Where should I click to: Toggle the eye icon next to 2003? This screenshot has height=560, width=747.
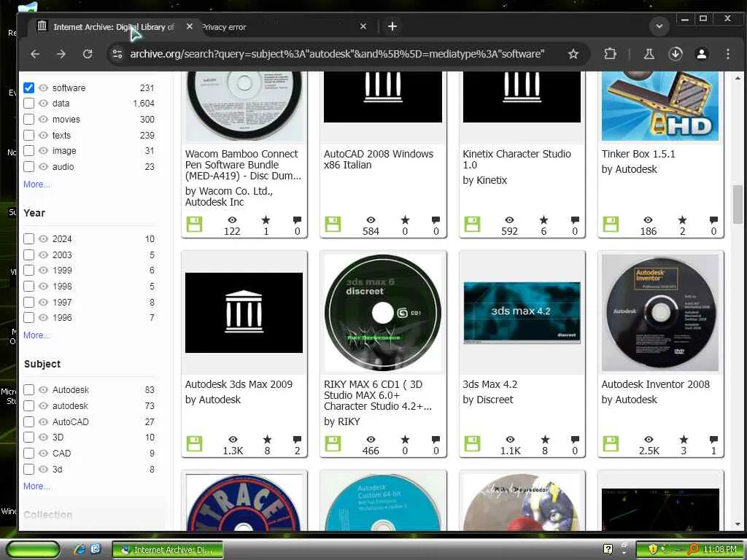43,254
